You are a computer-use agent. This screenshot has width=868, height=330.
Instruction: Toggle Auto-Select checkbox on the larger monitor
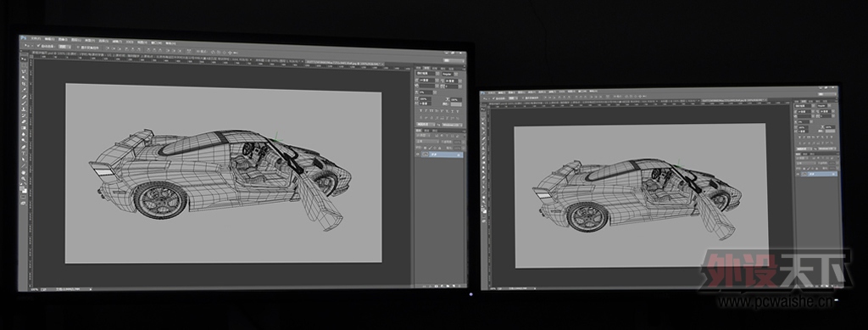click(x=38, y=46)
